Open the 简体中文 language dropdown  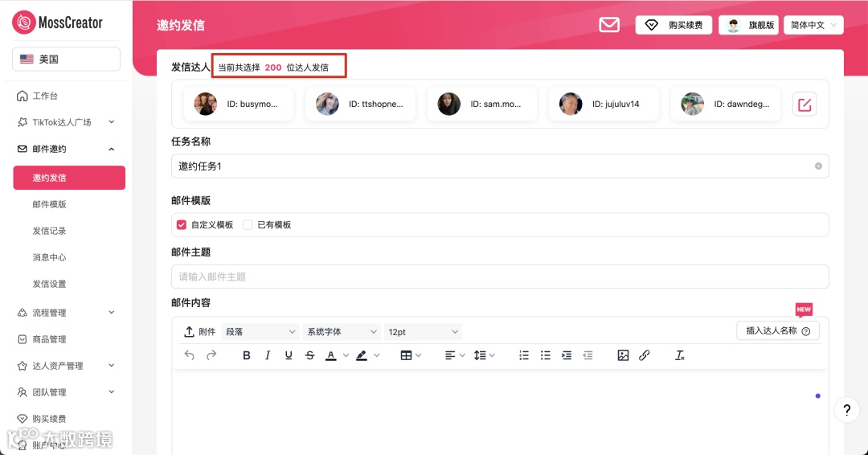click(813, 25)
